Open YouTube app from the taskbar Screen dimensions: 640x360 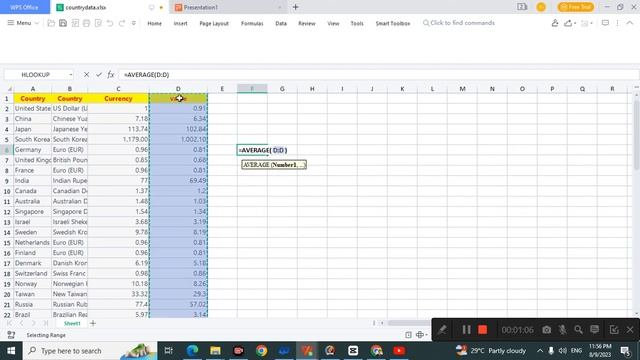(399, 350)
